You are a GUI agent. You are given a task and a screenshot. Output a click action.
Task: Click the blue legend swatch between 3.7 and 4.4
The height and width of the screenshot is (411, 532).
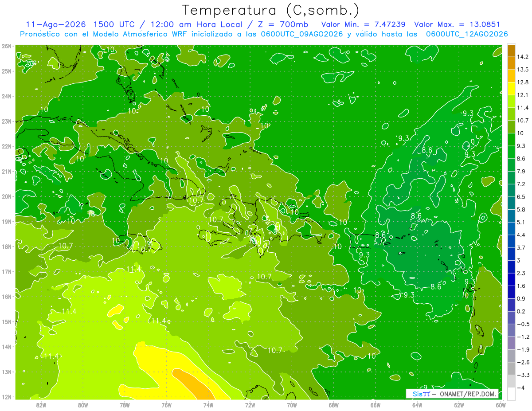(511, 241)
